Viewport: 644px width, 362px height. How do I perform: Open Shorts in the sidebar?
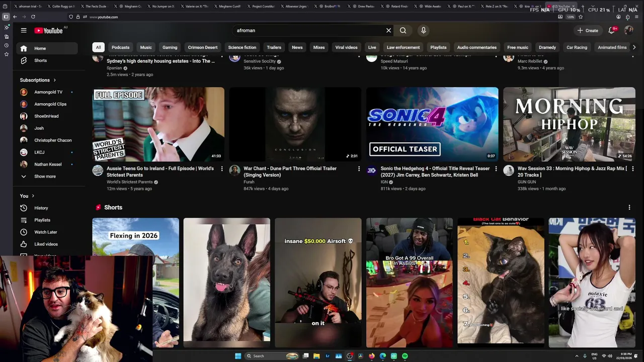(x=46, y=60)
